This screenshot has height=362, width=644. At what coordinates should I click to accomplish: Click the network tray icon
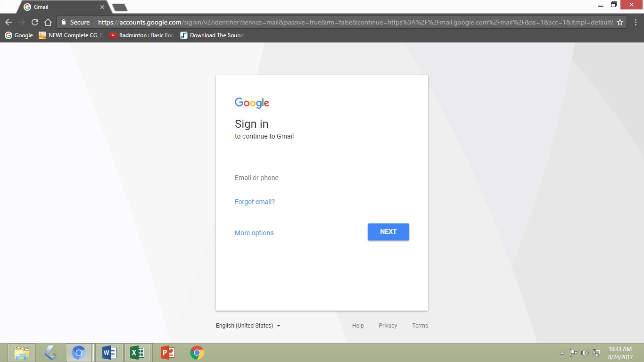(596, 353)
